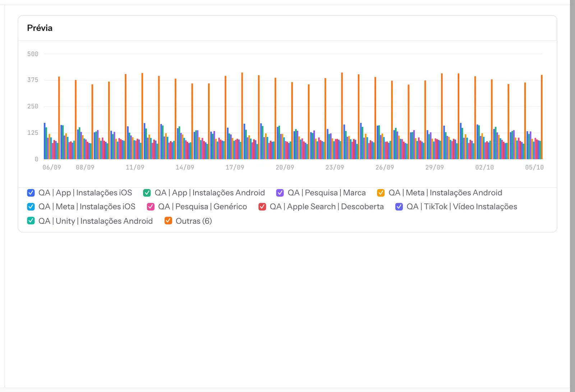The image size is (575, 392).
Task: Uncheck QA | TikTok | Vídeo Instalações checkbox
Action: click(399, 207)
